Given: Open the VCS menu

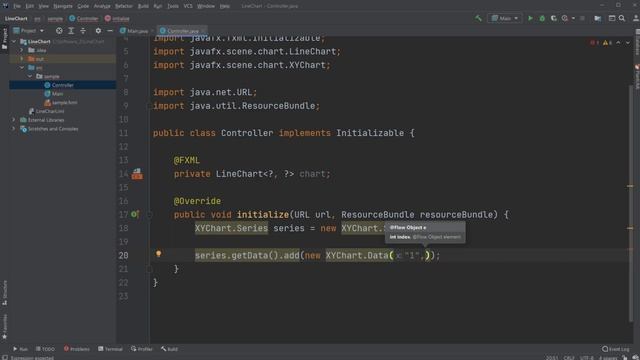Looking at the screenshot, I should click(188, 6).
